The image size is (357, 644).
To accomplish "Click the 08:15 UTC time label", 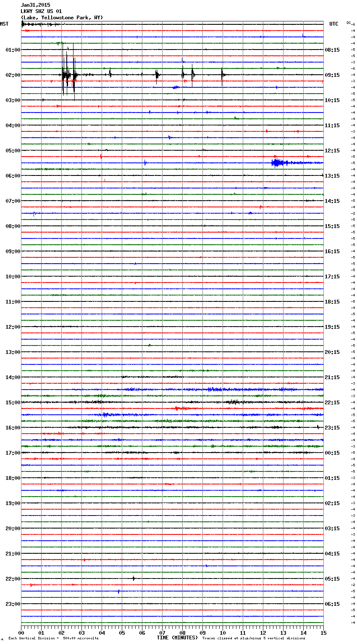I will [332, 50].
